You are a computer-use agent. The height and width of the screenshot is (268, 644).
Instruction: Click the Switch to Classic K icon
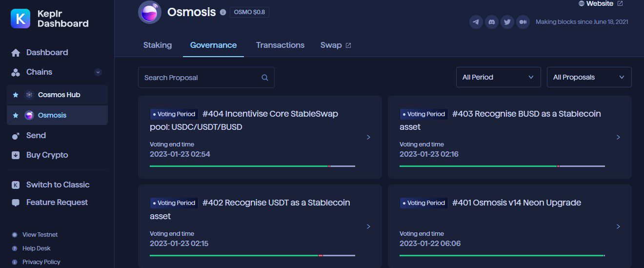coord(16,185)
